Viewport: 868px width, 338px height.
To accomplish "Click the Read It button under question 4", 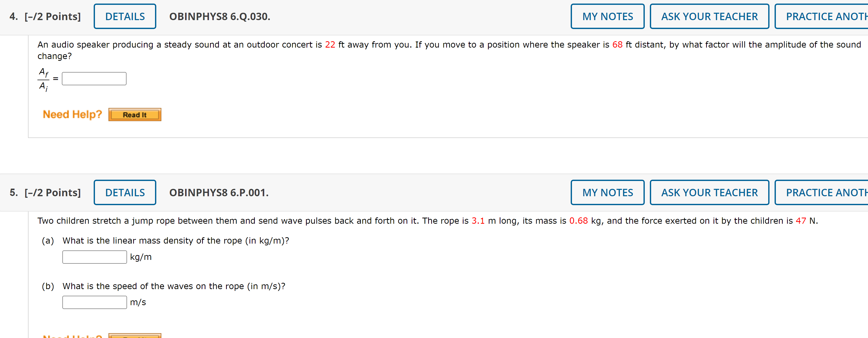I will (134, 114).
